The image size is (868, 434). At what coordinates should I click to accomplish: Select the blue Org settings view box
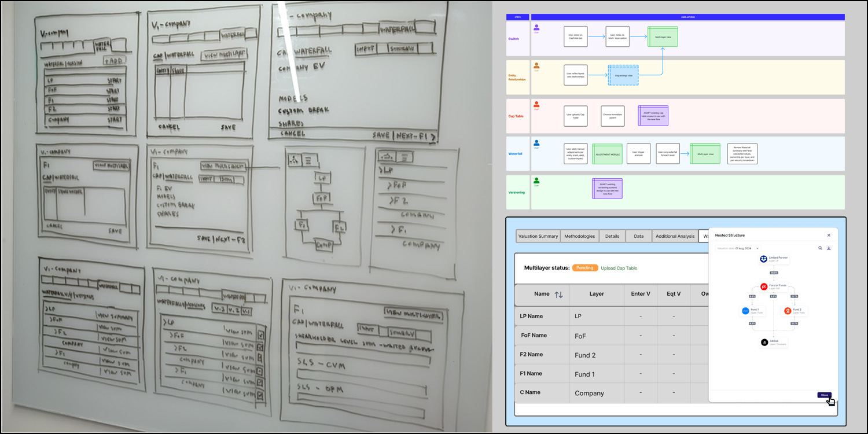(x=623, y=75)
